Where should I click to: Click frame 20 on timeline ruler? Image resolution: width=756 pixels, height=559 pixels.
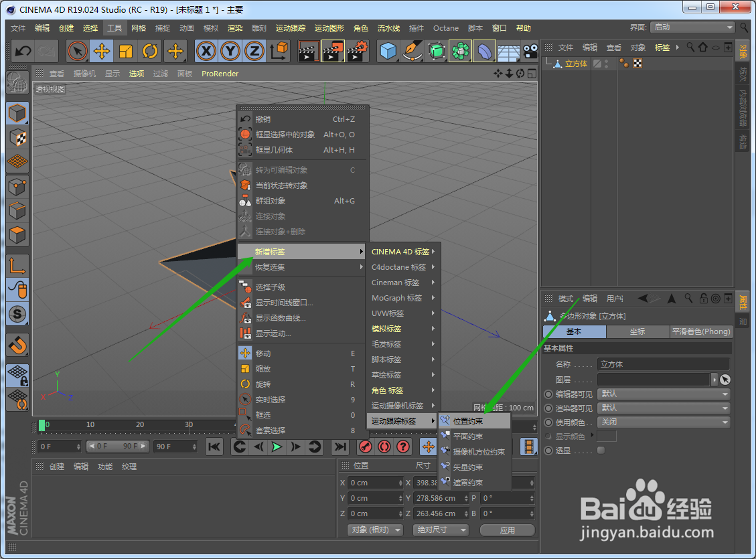tap(140, 424)
